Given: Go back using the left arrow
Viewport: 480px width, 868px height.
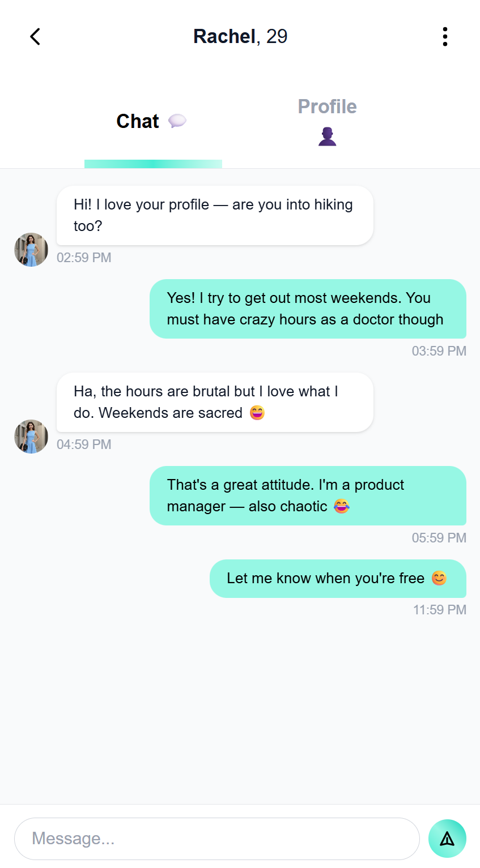Looking at the screenshot, I should click(x=35, y=37).
